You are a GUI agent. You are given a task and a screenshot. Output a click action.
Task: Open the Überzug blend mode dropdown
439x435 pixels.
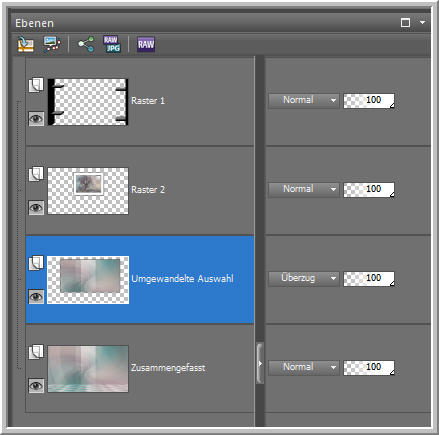click(304, 278)
